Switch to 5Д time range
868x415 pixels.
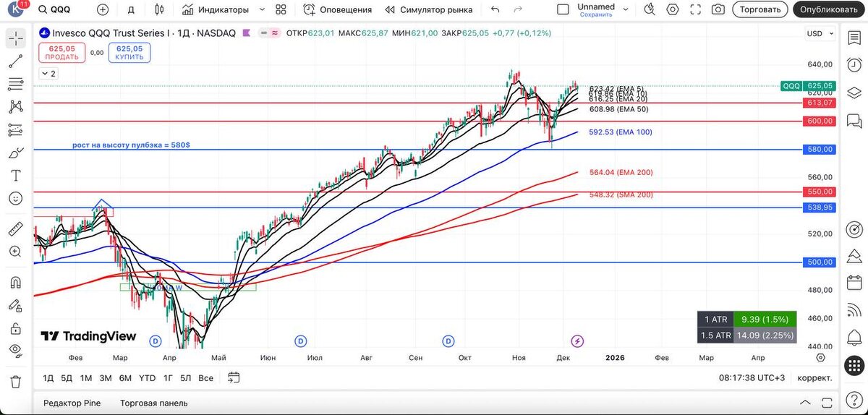[67, 377]
